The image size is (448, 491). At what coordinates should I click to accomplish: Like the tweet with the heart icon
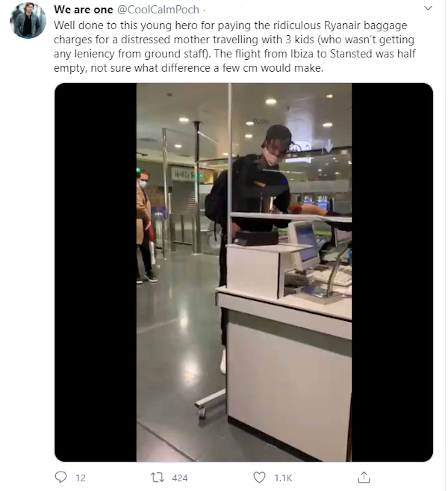pyautogui.click(x=259, y=477)
